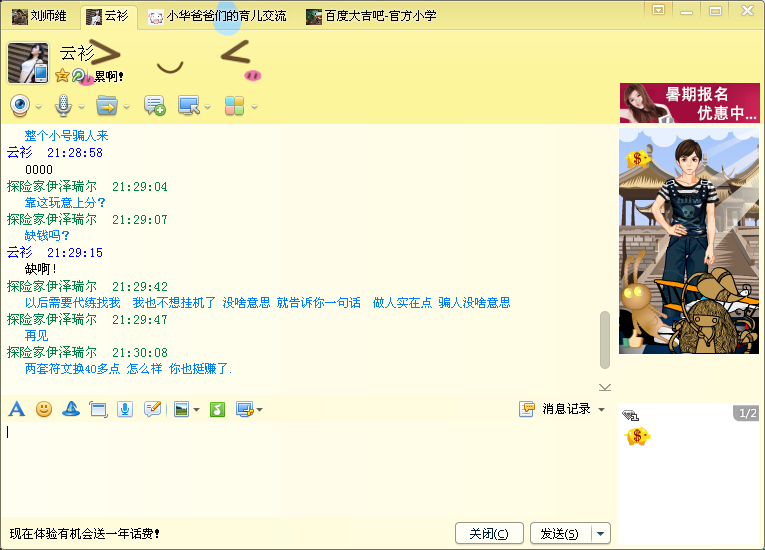Screen dimensions: 765x550
Task: Start a video call with the webcam icon
Action: (x=20, y=105)
